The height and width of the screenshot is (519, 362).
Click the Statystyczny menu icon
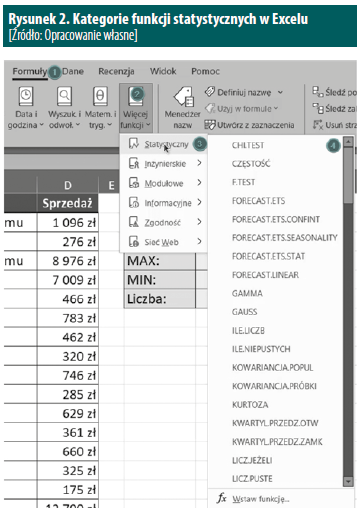coord(134,144)
